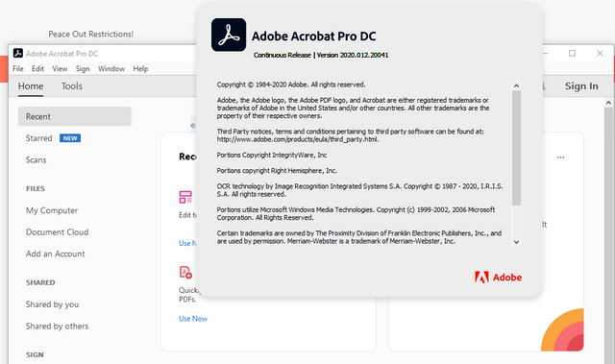Close the Acrobat main window
This screenshot has width=615, height=364.
(x=600, y=53)
